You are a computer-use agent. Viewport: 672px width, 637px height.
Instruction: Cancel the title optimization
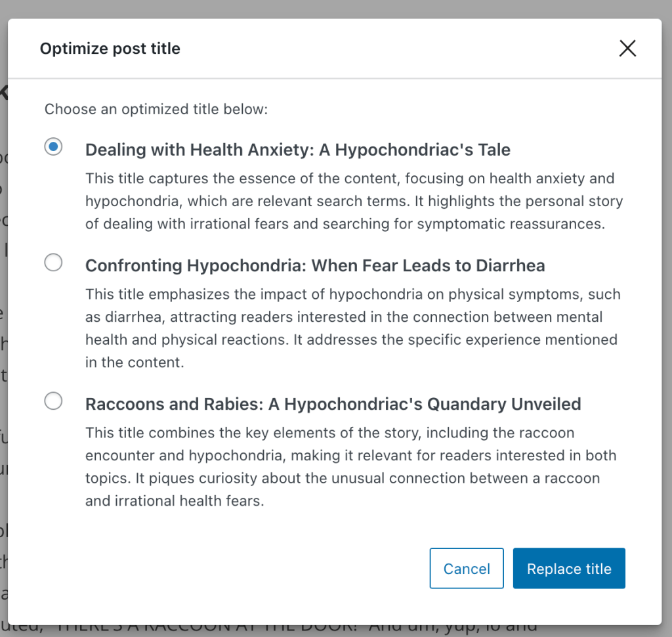pos(467,569)
